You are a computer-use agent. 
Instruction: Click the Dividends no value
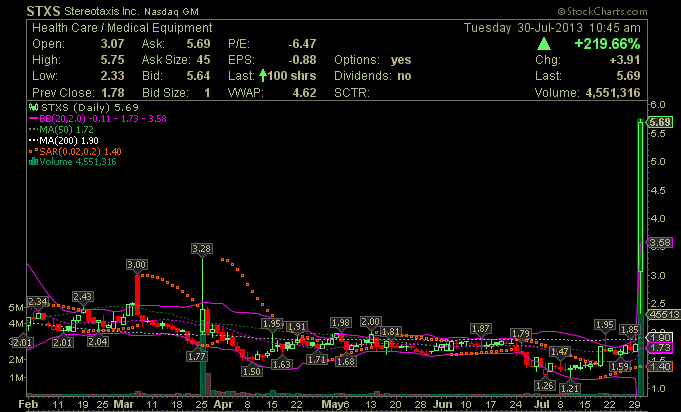tap(404, 76)
